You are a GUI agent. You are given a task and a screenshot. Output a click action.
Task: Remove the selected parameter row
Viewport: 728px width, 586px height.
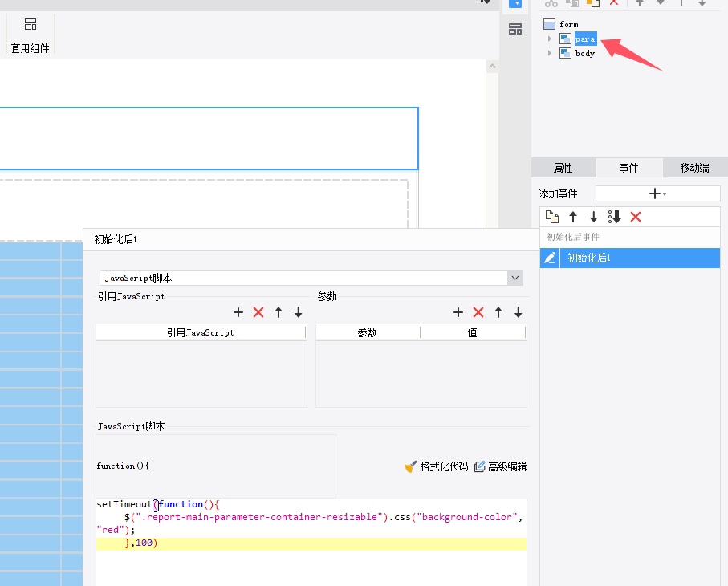click(478, 312)
